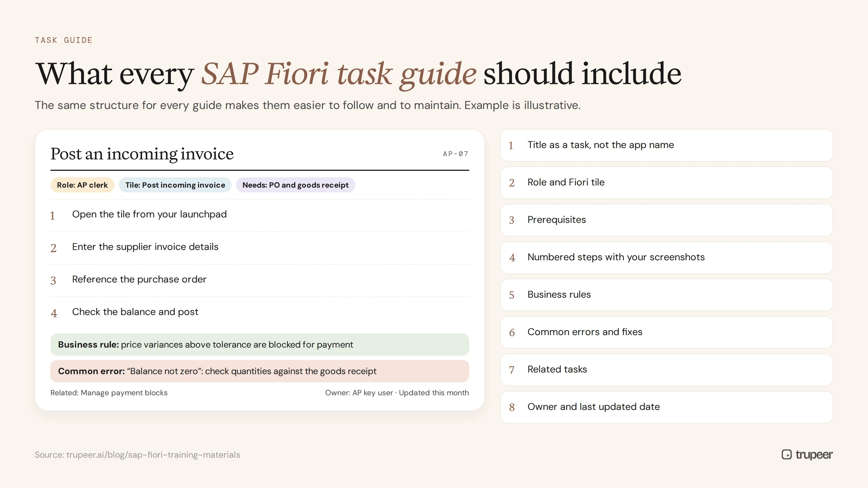Select 'Owner and last updated date' item
Screen dimensions: 868x488
pos(666,407)
